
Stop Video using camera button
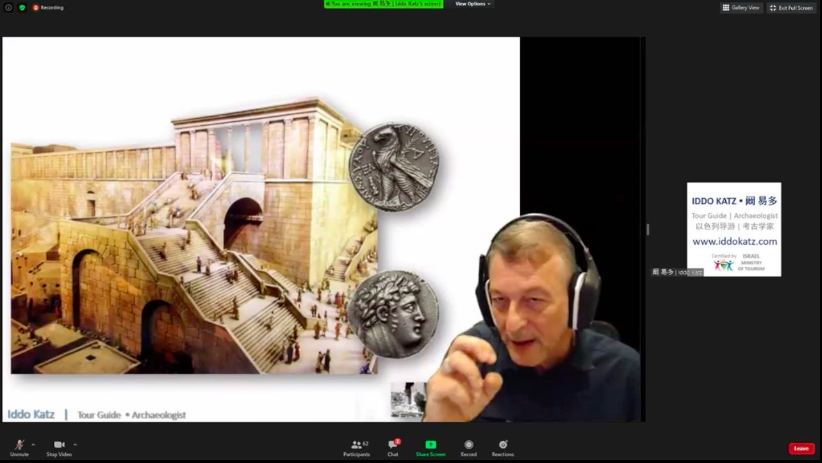coord(59,448)
